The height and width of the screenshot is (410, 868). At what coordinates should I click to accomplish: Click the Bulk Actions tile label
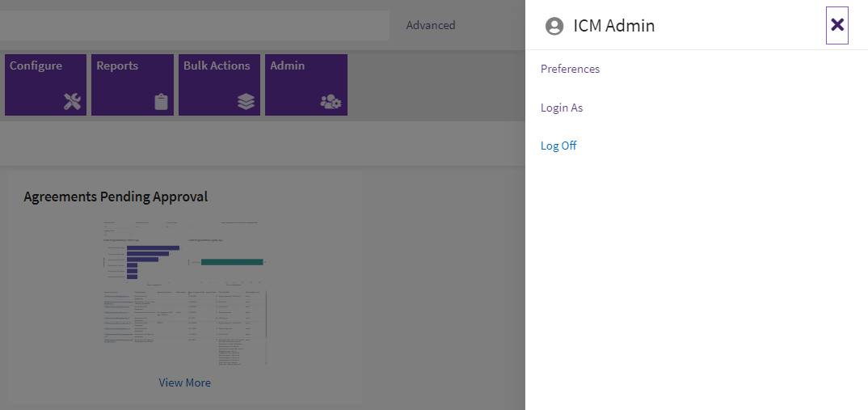[217, 66]
